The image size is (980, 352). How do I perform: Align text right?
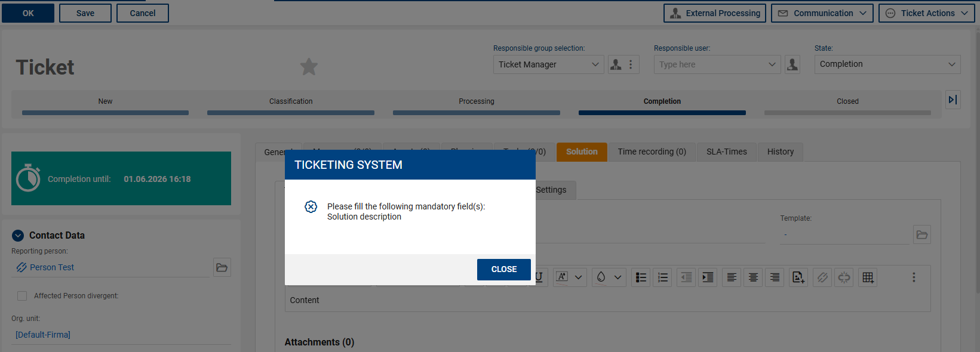775,277
